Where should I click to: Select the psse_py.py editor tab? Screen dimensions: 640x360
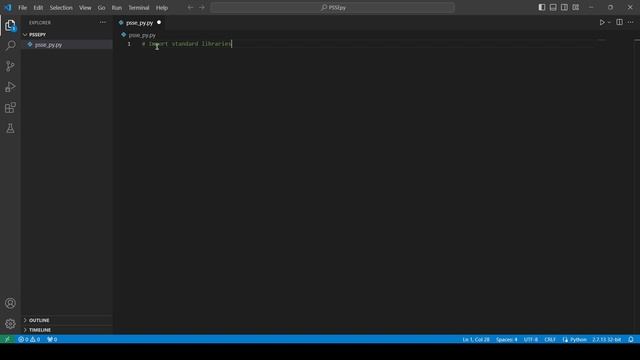[139, 23]
